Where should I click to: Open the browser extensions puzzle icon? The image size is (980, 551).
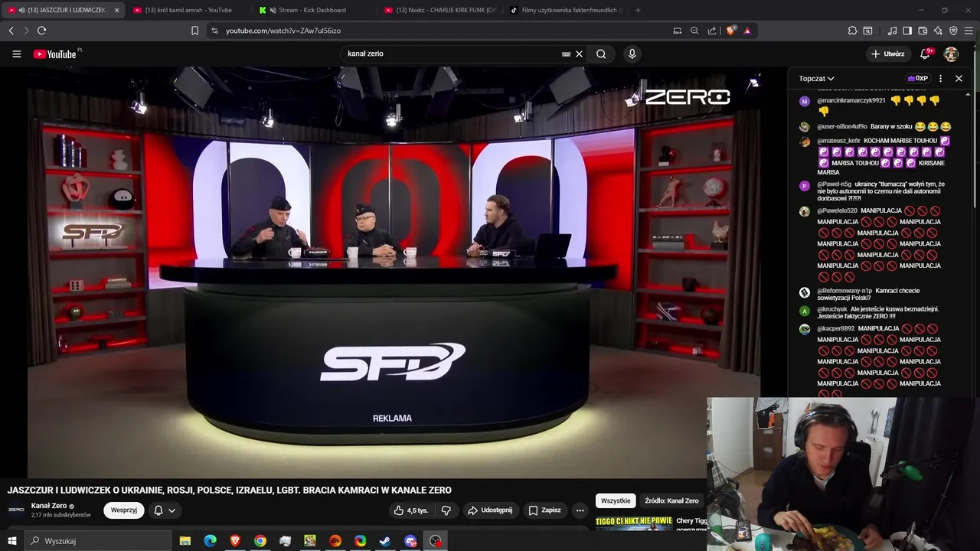coord(852,31)
